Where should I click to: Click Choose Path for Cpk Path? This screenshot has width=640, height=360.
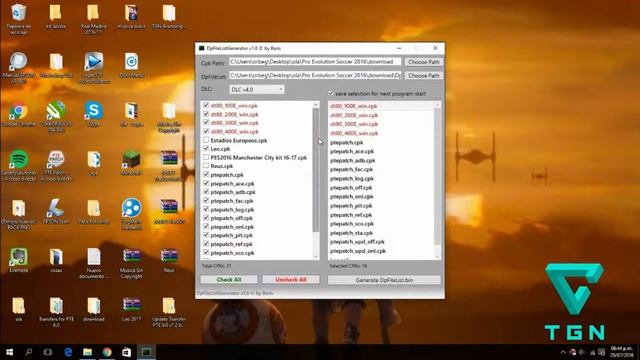[424, 62]
